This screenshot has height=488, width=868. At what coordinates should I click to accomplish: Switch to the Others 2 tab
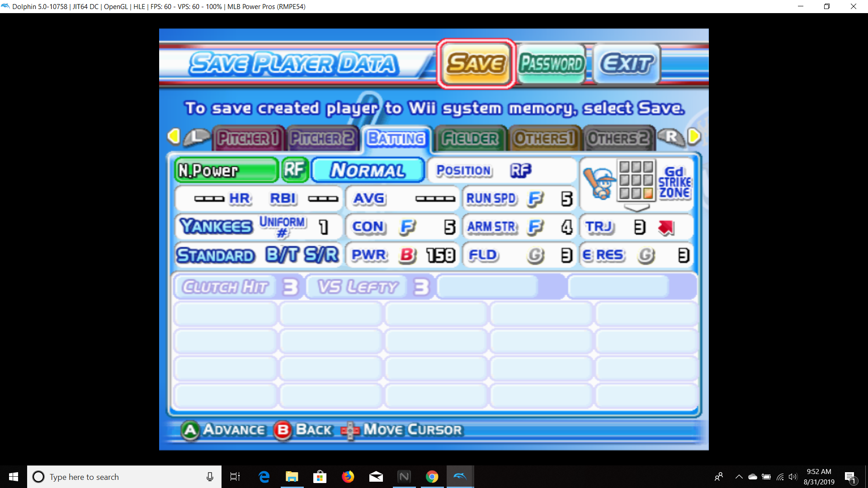[618, 138]
